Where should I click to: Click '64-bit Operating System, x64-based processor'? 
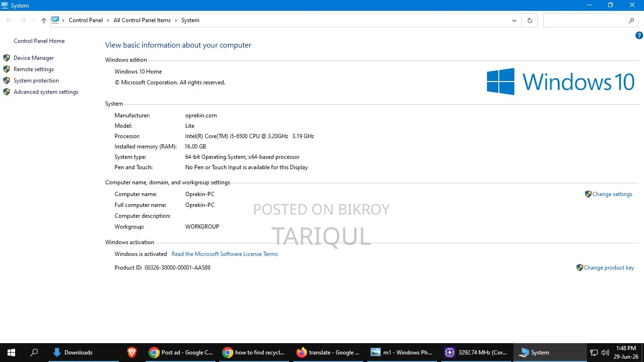point(242,157)
